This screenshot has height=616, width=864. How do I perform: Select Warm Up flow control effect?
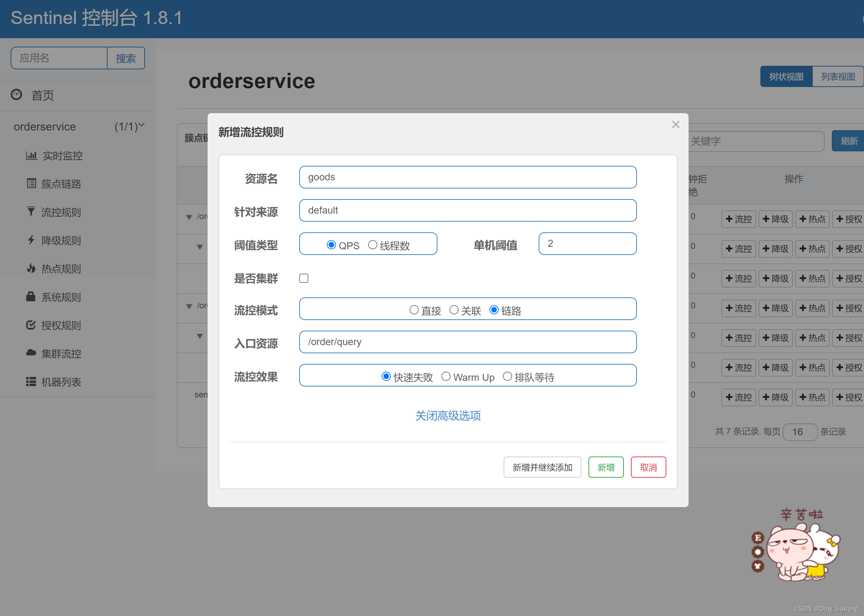point(446,376)
